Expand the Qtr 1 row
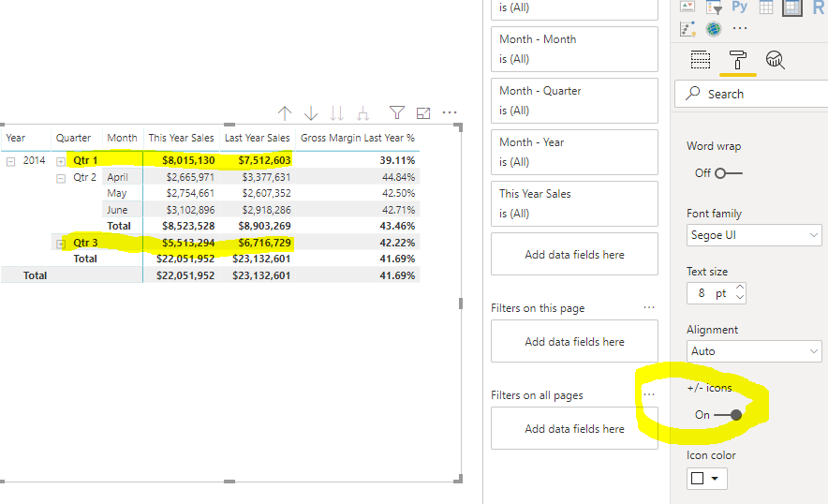Screen dimensions: 828x504 point(61,162)
